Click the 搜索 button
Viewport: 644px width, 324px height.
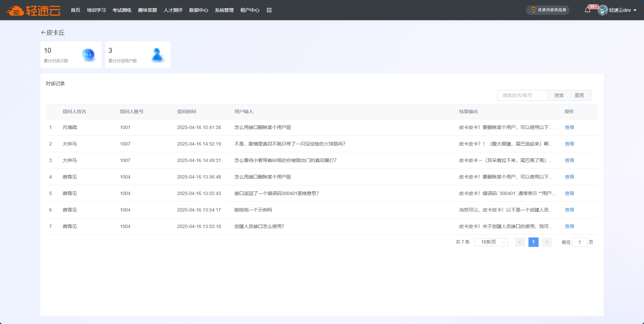tap(559, 95)
